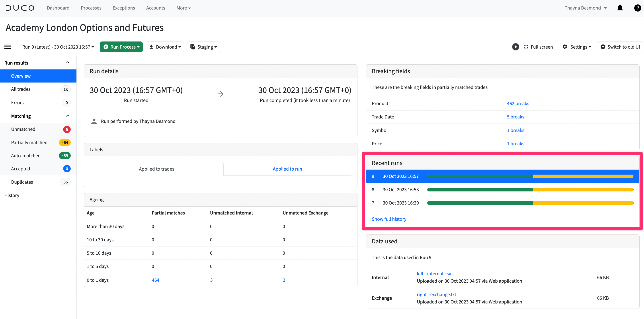Viewport: 644px width, 319px height.
Task: Open the Run 9 (Latest) run selector
Action: pos(58,47)
